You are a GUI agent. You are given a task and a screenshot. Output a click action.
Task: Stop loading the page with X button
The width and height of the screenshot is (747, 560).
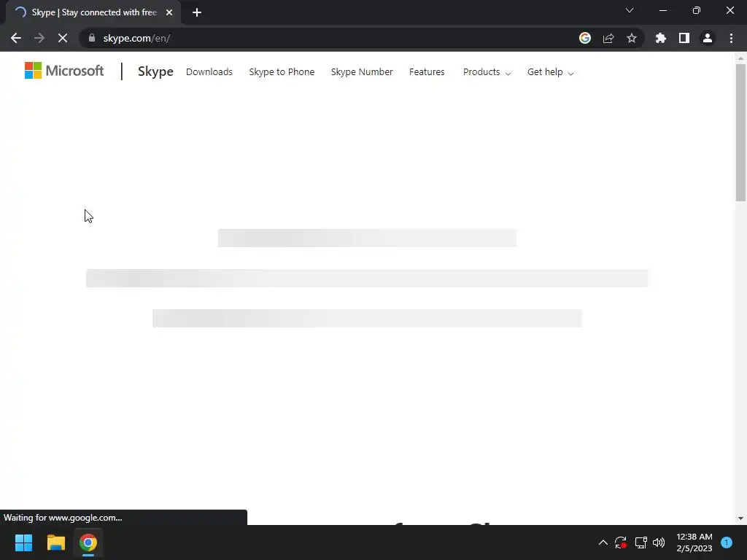[x=63, y=38]
